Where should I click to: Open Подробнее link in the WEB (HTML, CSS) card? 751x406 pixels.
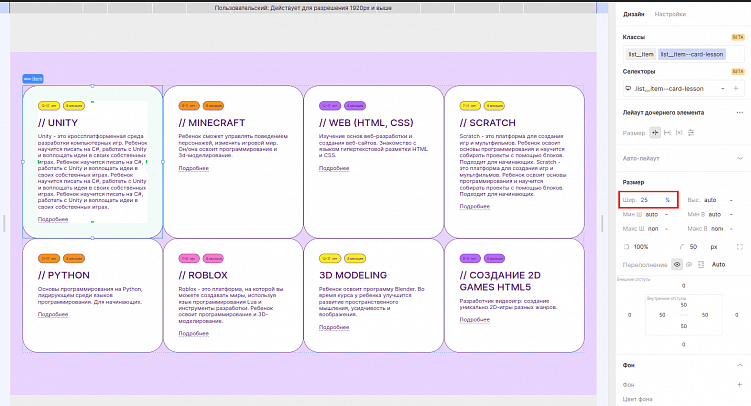(334, 168)
